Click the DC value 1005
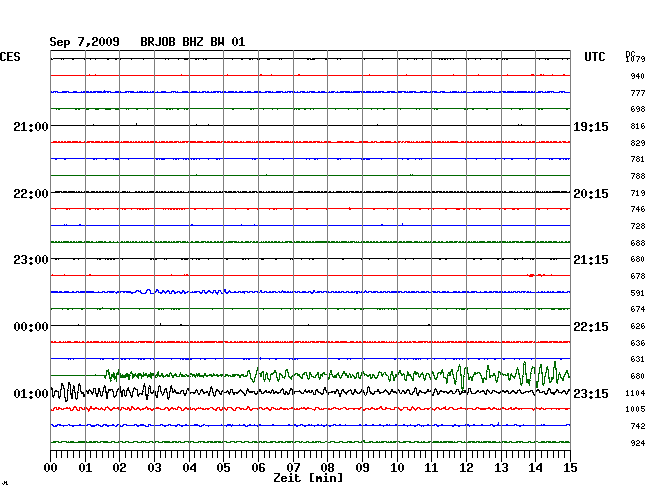 tap(635, 409)
